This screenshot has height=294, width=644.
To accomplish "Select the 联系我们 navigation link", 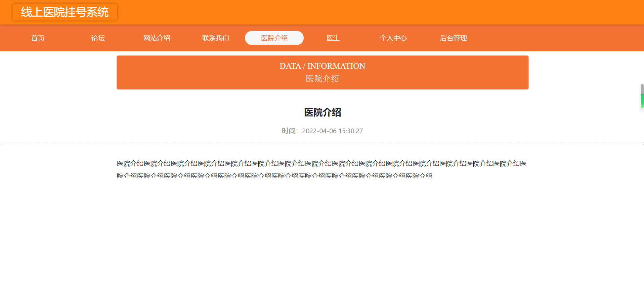I will coord(215,38).
